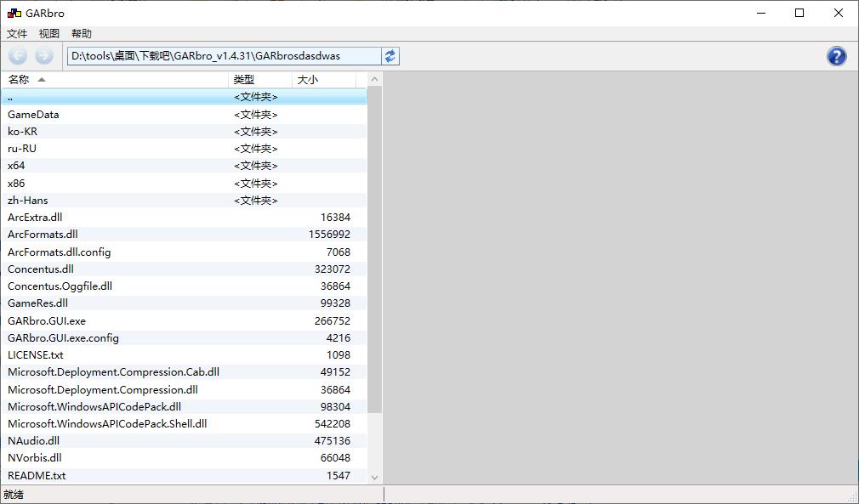Select Microsoft.Deployment.Compression.dll file
This screenshot has width=859, height=504.
coord(184,389)
